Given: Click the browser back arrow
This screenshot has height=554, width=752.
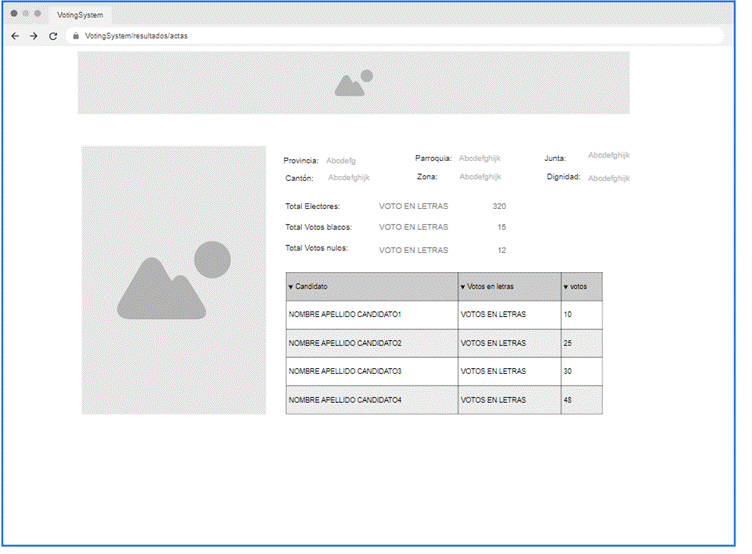Looking at the screenshot, I should pyautogui.click(x=15, y=36).
